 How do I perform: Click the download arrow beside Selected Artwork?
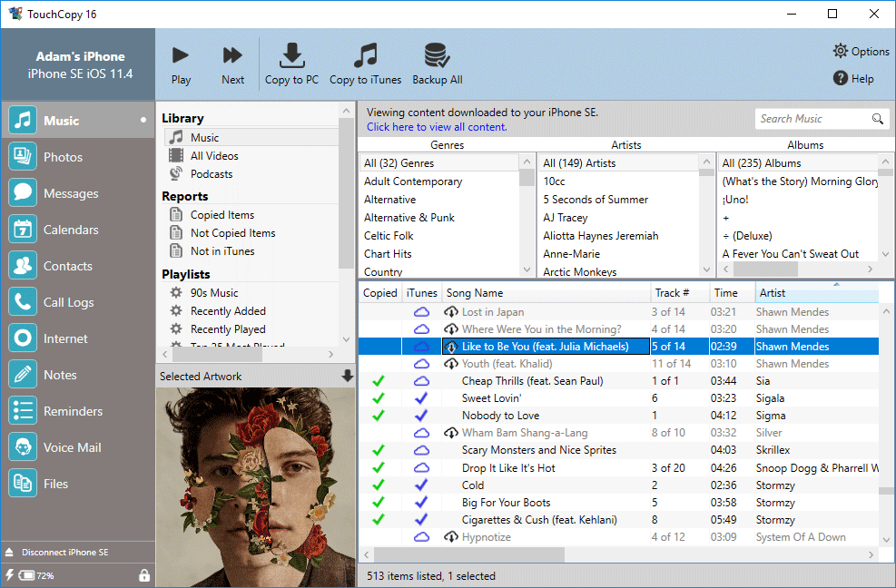click(x=347, y=376)
